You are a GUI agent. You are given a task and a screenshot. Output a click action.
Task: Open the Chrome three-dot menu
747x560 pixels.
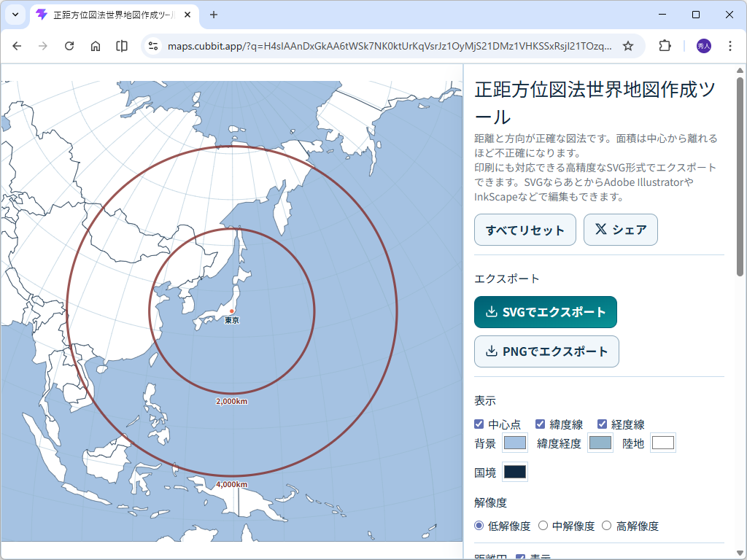(x=730, y=45)
